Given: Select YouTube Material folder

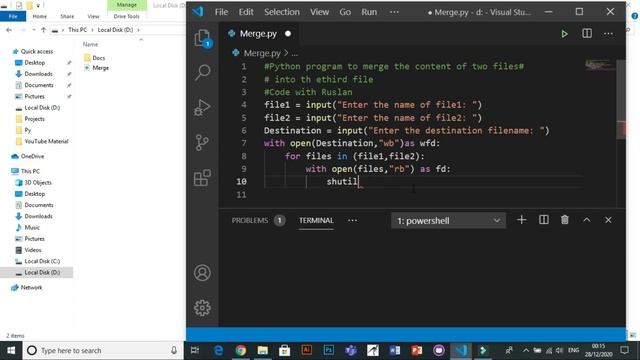Looking at the screenshot, I should point(46,141).
